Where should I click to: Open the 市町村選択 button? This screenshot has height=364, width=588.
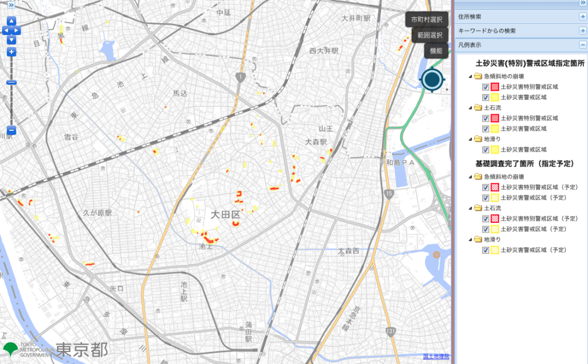click(427, 20)
